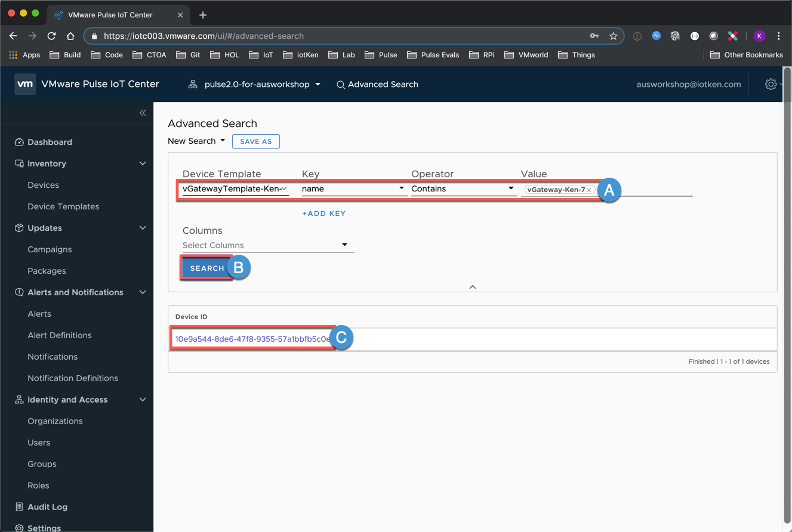792x532 pixels.
Task: Open the Operator Contains dropdown
Action: click(x=463, y=189)
